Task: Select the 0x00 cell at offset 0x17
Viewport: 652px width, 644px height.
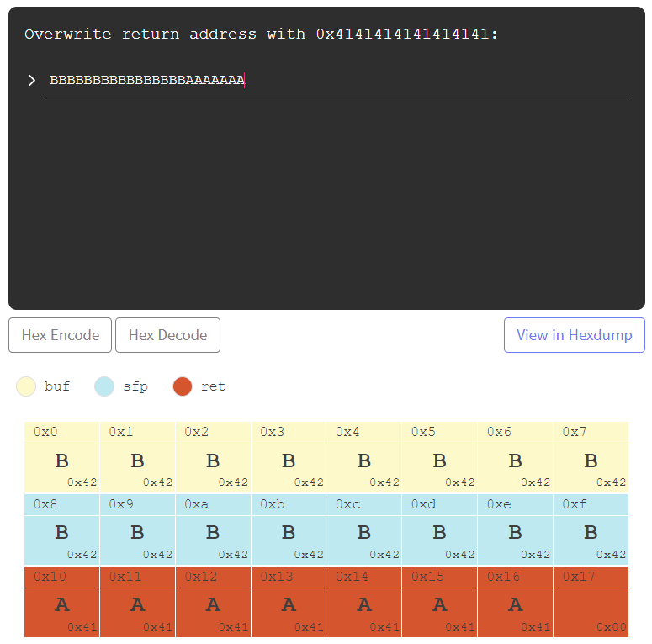Action: tap(591, 602)
